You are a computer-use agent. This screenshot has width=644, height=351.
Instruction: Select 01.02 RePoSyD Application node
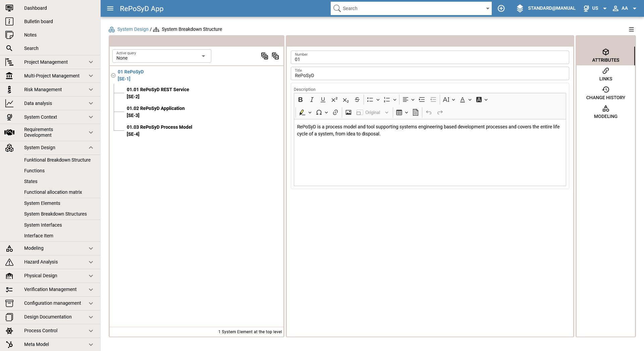[156, 112]
